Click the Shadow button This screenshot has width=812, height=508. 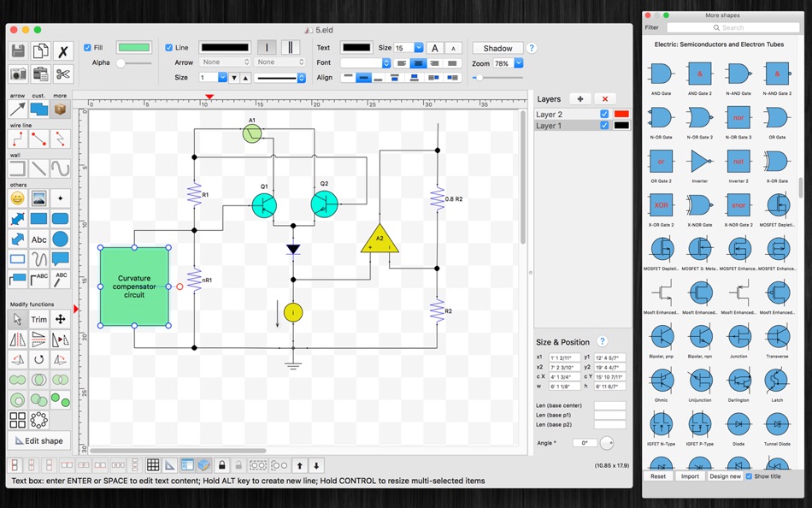[497, 48]
